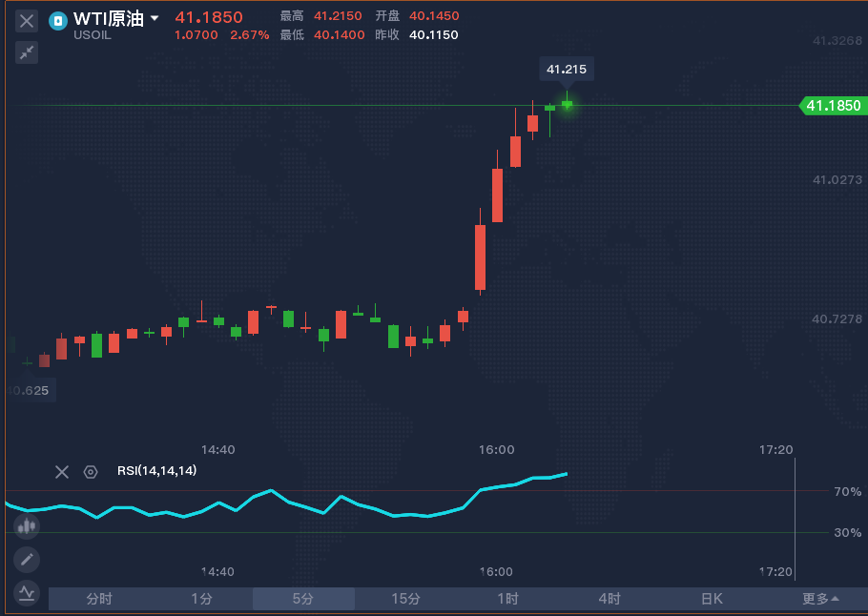Screen dimensions: 868x616
Task: Select the 1分 timeframe
Action: point(201,599)
